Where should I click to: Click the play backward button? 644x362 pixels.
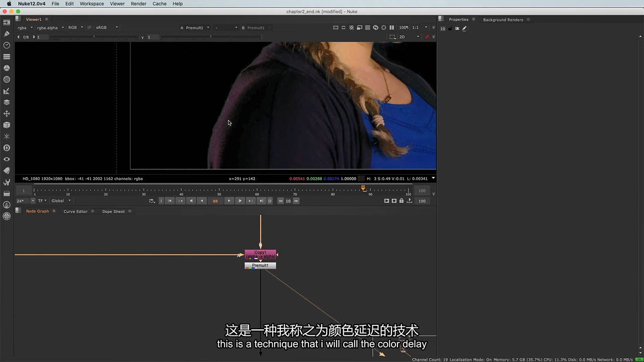202,201
